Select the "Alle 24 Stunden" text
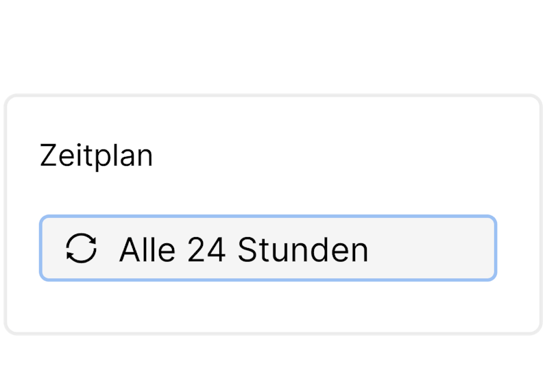This screenshot has width=547, height=392. tap(243, 250)
